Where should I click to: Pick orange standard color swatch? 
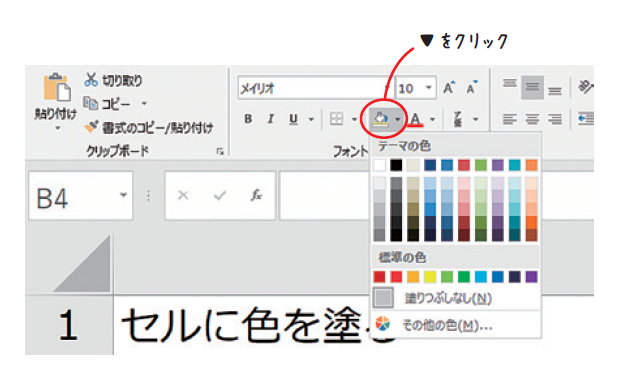pyautogui.click(x=413, y=277)
